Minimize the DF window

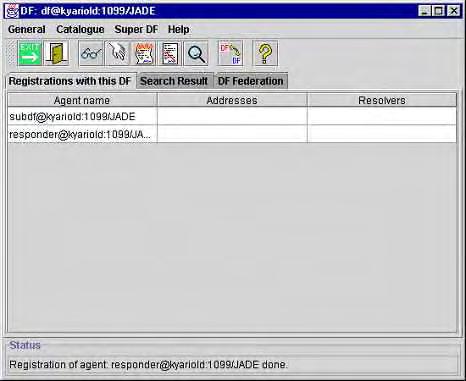click(425, 11)
